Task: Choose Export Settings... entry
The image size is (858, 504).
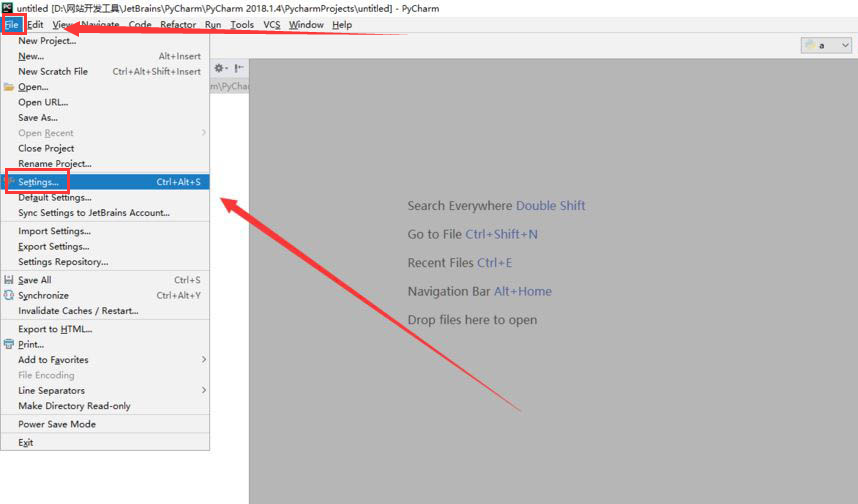Action: [105, 246]
